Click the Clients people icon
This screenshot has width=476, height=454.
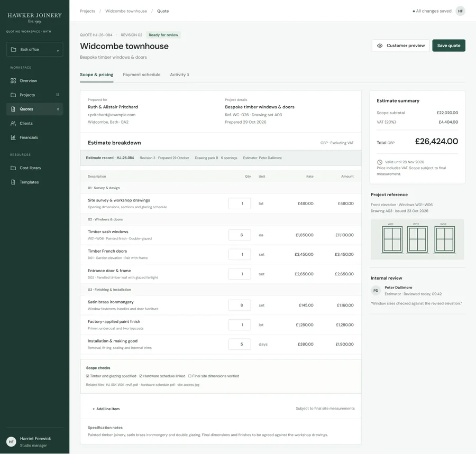[x=13, y=124]
